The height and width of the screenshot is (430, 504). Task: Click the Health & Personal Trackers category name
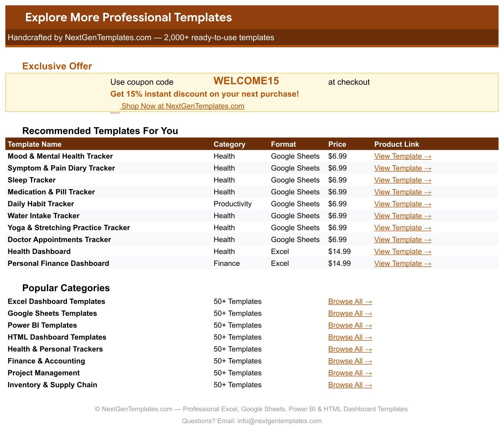[55, 349]
